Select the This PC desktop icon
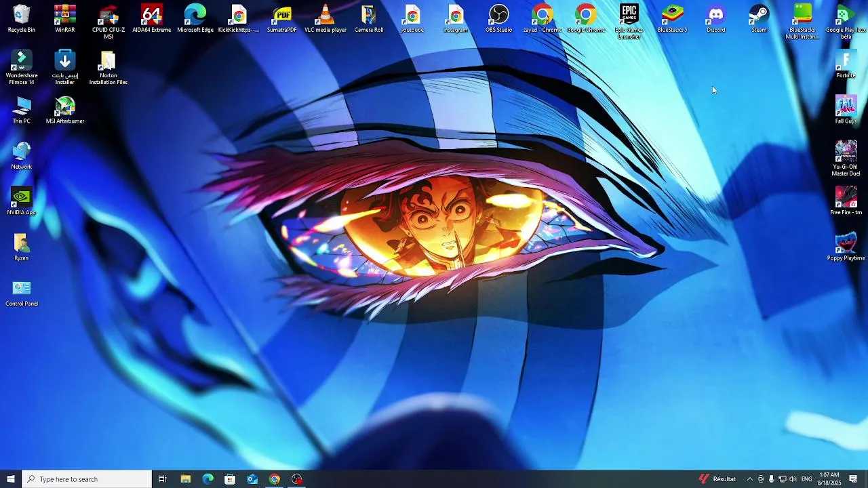This screenshot has width=868, height=488. click(x=22, y=110)
